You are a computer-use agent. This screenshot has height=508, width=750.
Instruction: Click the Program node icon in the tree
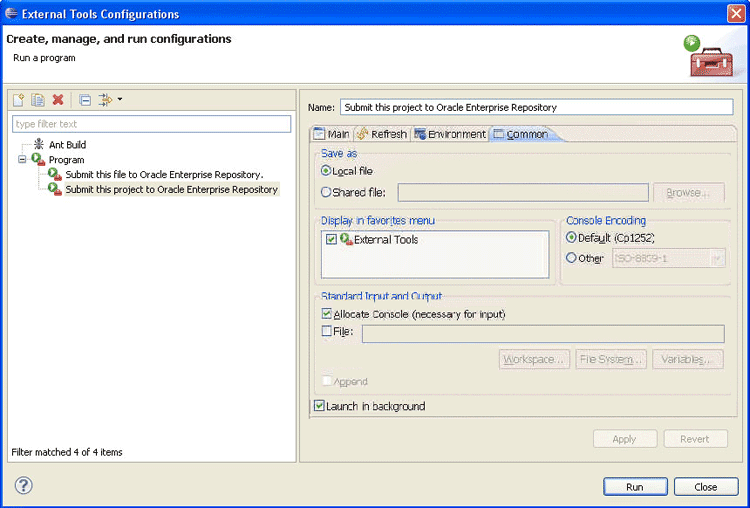pyautogui.click(x=39, y=159)
